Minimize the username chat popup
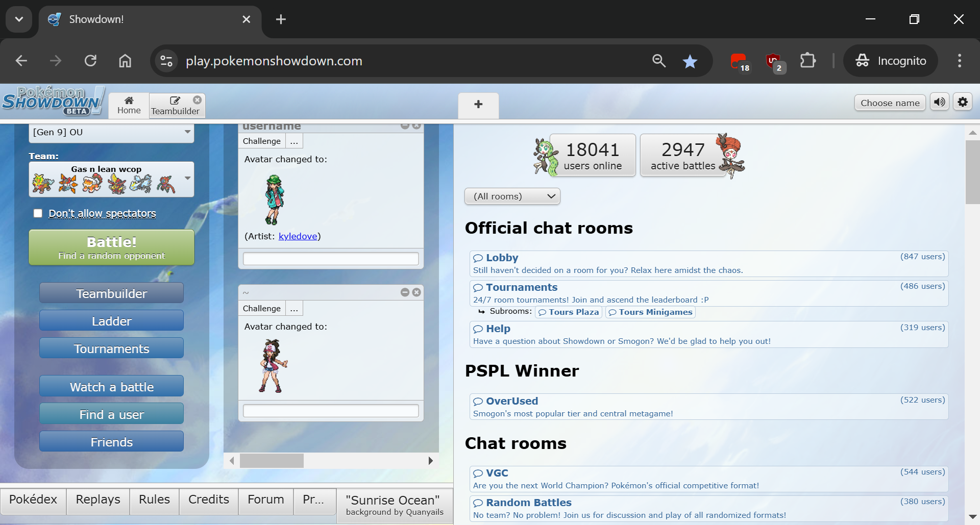The width and height of the screenshot is (980, 525). click(405, 126)
